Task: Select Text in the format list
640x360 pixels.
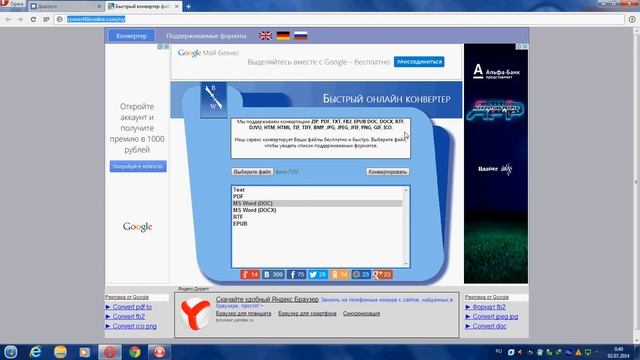Action: [x=317, y=190]
